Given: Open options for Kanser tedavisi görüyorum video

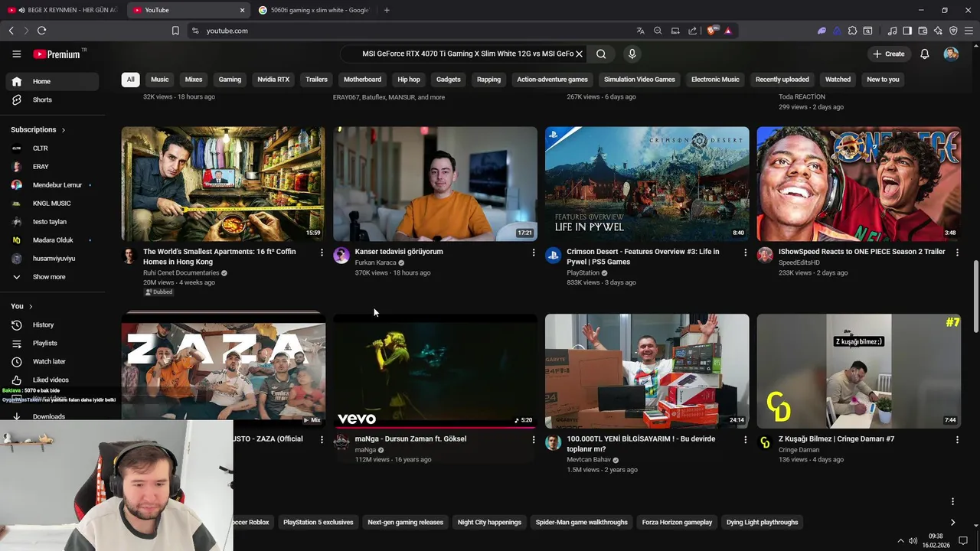Looking at the screenshot, I should pyautogui.click(x=534, y=253).
